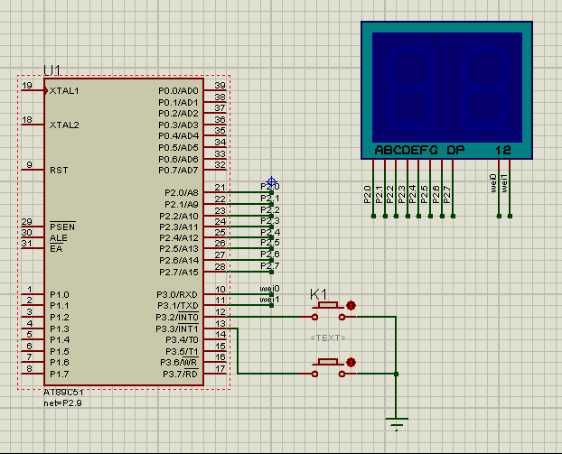Click the P2.0 terminal under the display

tap(373, 216)
